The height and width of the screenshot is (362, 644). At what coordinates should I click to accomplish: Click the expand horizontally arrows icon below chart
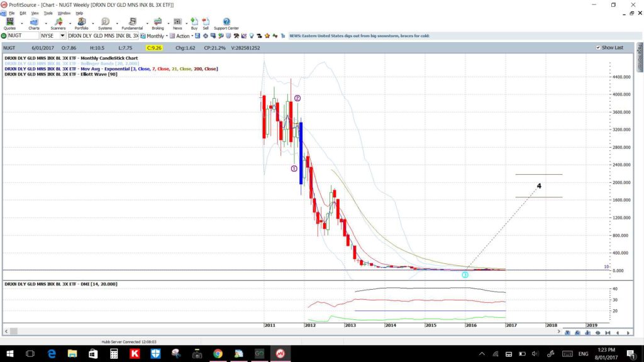[x=598, y=333]
